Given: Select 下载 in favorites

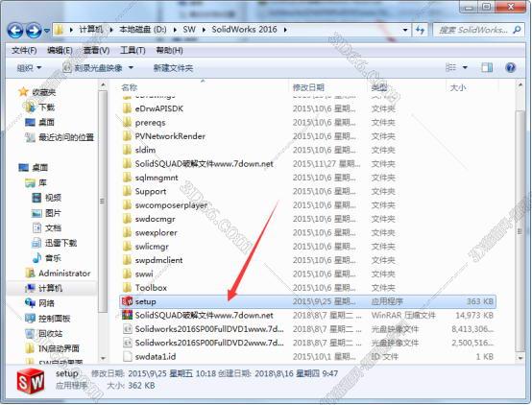Looking at the screenshot, I should pos(40,107).
